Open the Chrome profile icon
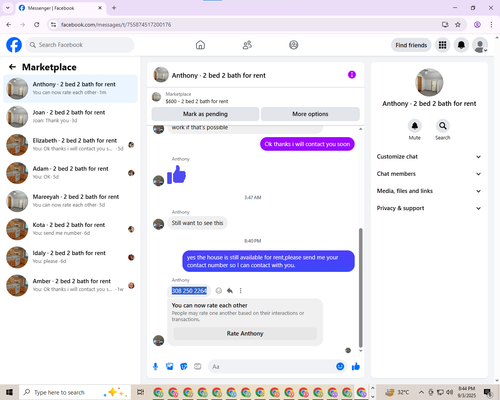The image size is (500, 400). 477,24
